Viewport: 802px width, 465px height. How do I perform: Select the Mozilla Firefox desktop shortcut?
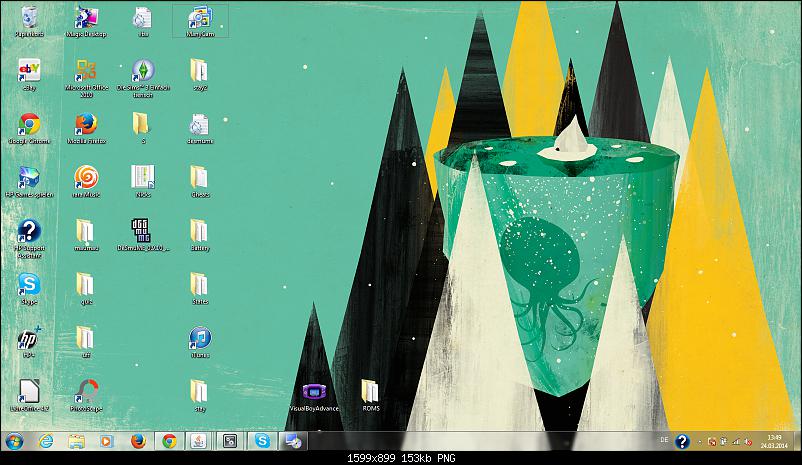pyautogui.click(x=86, y=128)
